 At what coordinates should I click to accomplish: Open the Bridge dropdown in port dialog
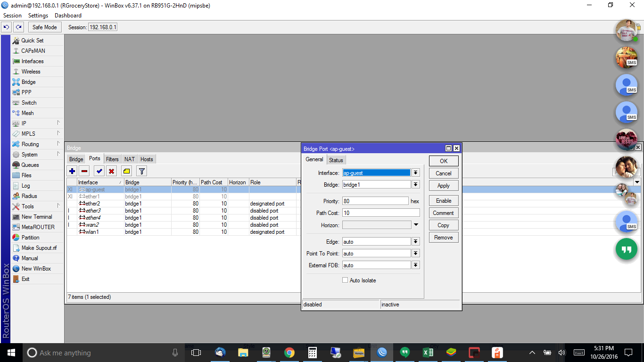(415, 185)
